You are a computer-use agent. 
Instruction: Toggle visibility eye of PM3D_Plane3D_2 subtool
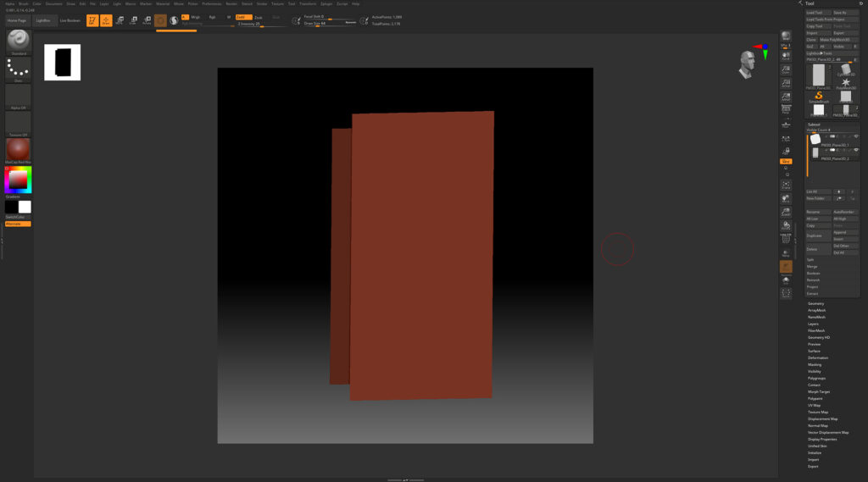click(856, 150)
